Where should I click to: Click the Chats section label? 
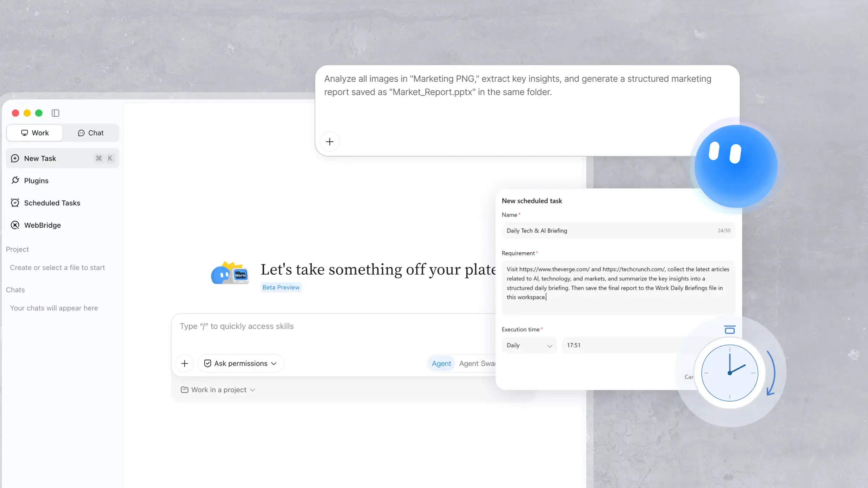(15, 290)
